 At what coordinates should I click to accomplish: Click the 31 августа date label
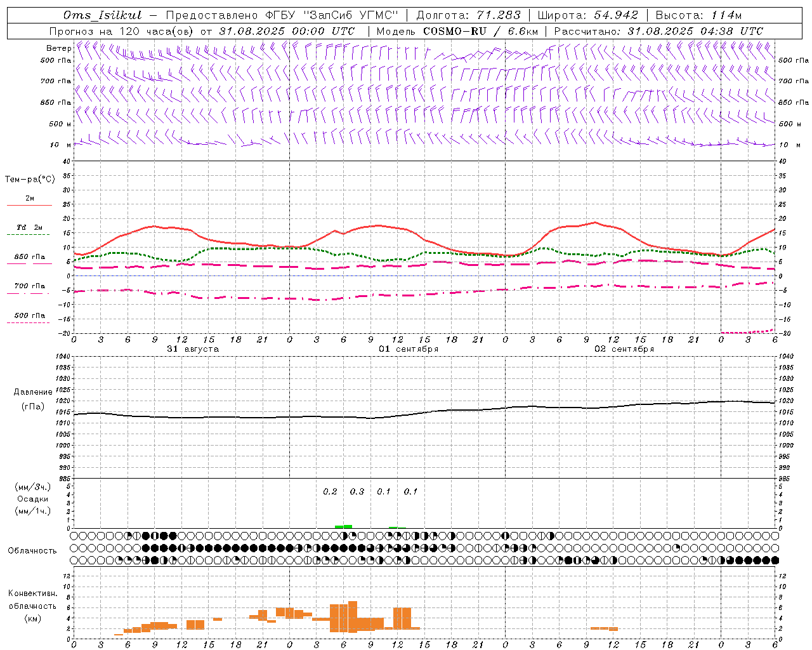tap(193, 349)
